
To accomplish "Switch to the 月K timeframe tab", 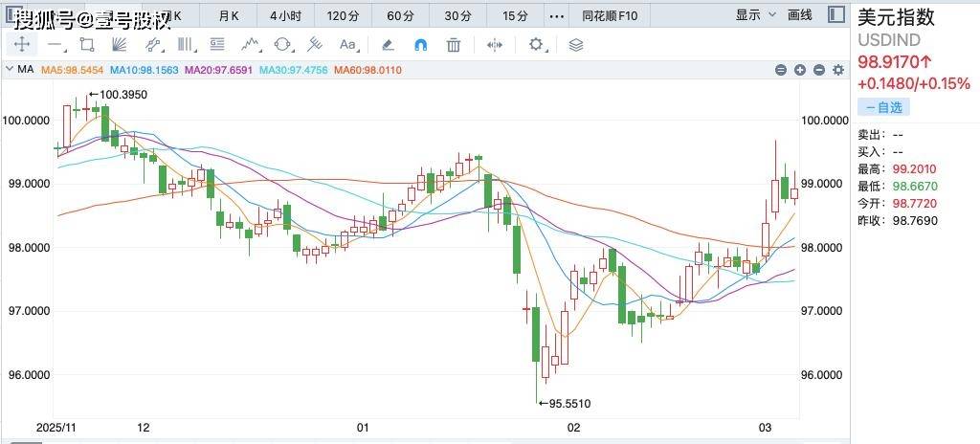I will 229,15.
